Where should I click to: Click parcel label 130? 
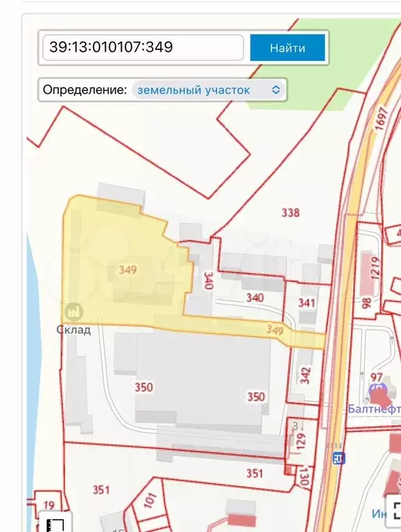[304, 477]
